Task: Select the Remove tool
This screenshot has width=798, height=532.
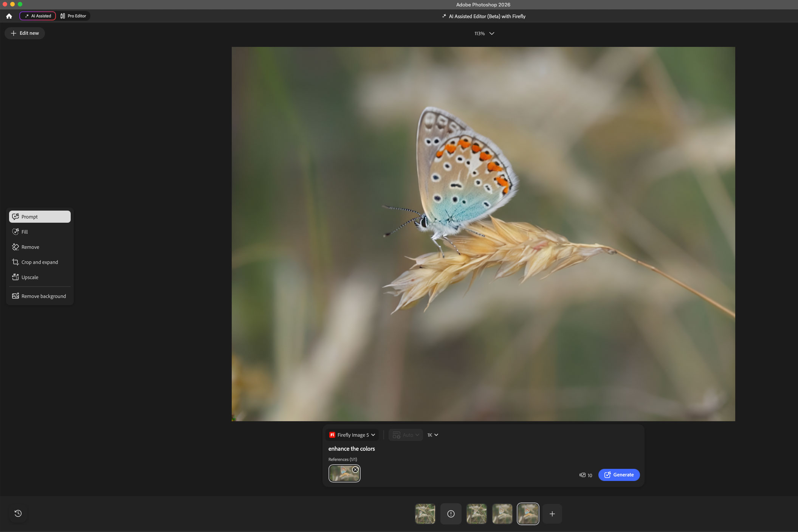Action: pos(40,247)
